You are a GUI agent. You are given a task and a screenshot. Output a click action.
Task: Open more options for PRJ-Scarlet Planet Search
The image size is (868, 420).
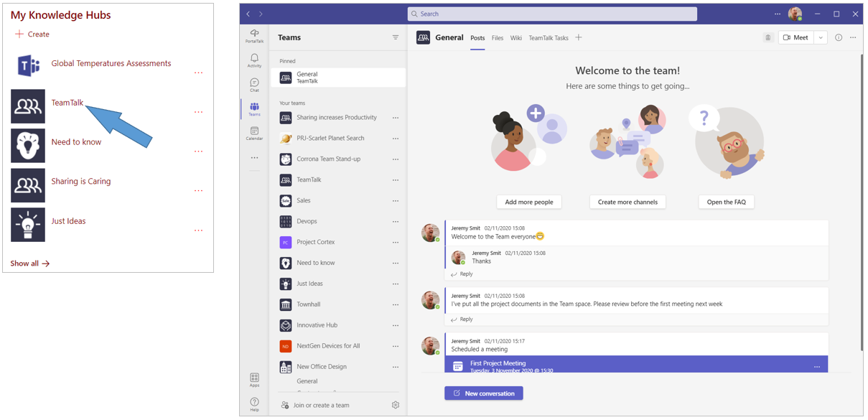pyautogui.click(x=396, y=139)
